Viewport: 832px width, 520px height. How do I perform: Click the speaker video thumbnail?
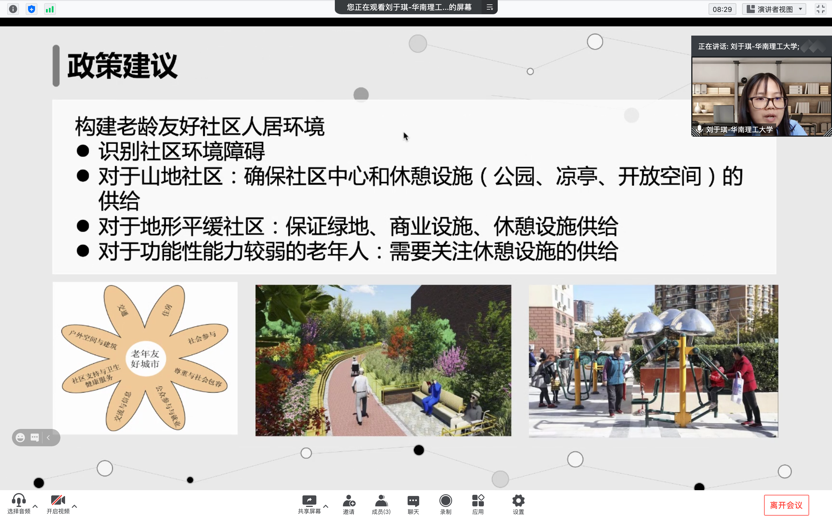(x=761, y=95)
